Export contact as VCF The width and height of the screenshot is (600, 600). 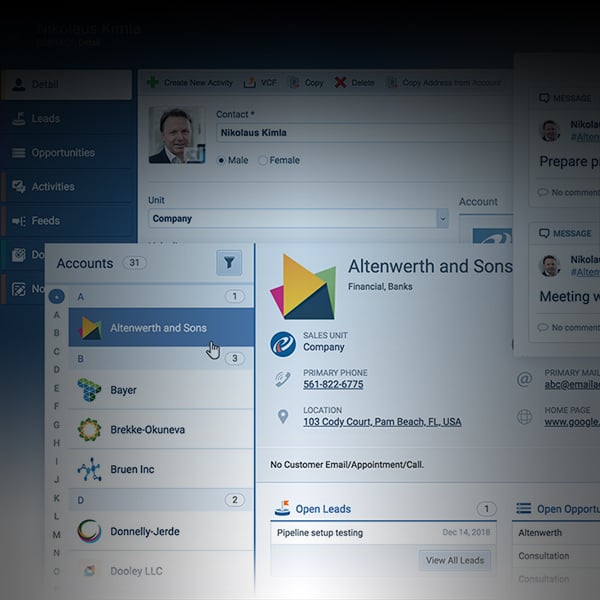pyautogui.click(x=260, y=82)
